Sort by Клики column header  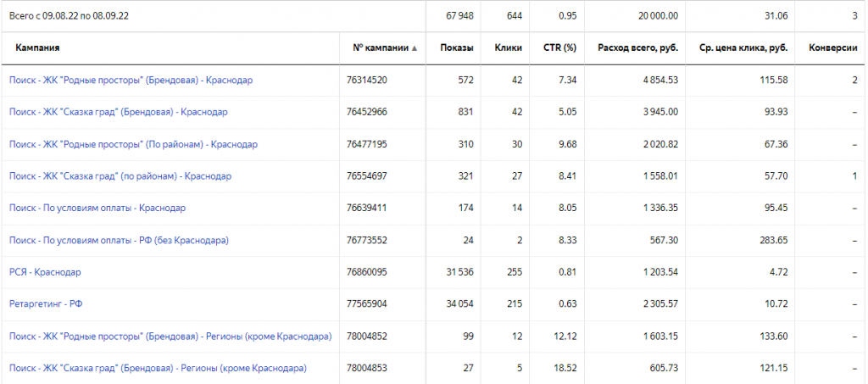509,47
